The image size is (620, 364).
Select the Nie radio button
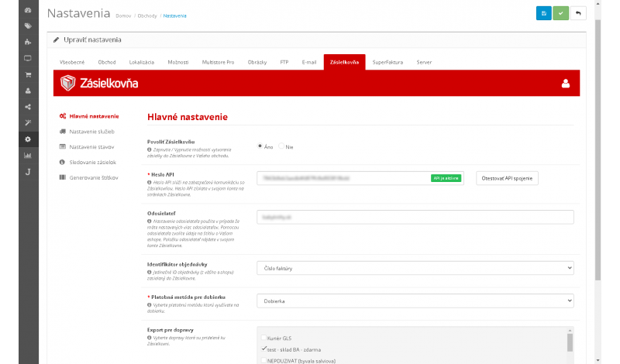pos(281,146)
